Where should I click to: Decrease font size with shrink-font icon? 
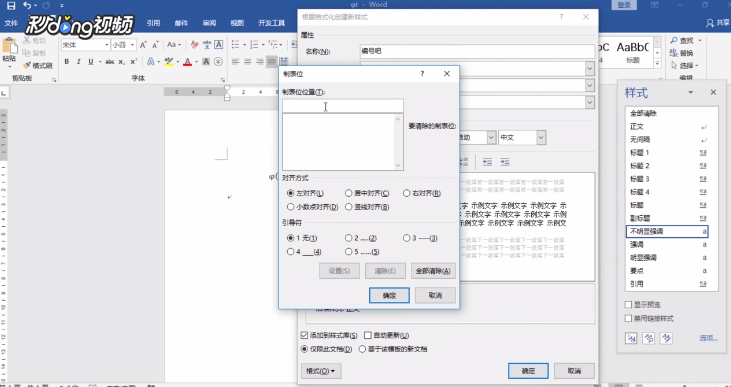[x=155, y=45]
